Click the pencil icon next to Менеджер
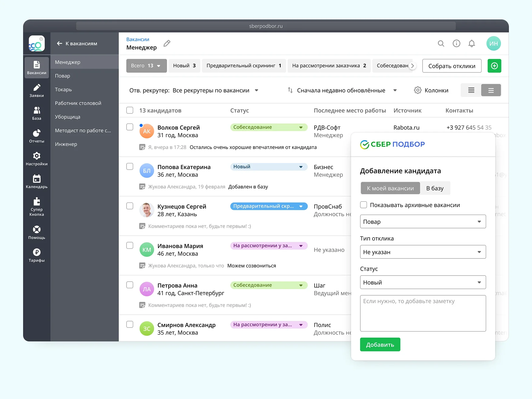This screenshot has width=532, height=399. pos(167,43)
